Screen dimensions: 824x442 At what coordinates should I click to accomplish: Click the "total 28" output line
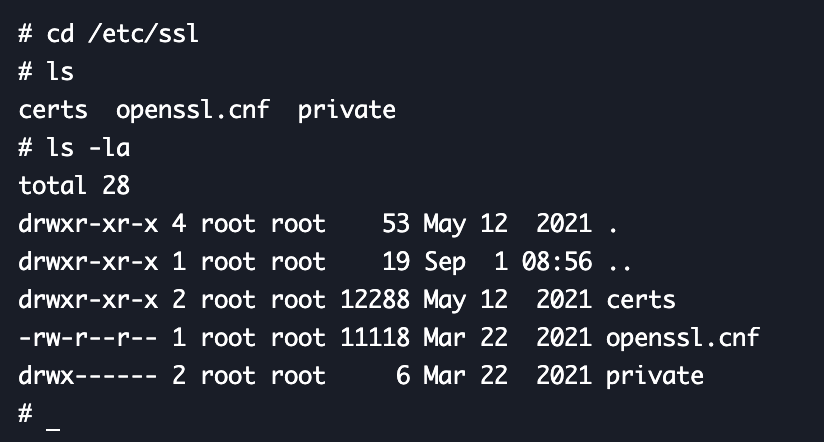click(74, 185)
